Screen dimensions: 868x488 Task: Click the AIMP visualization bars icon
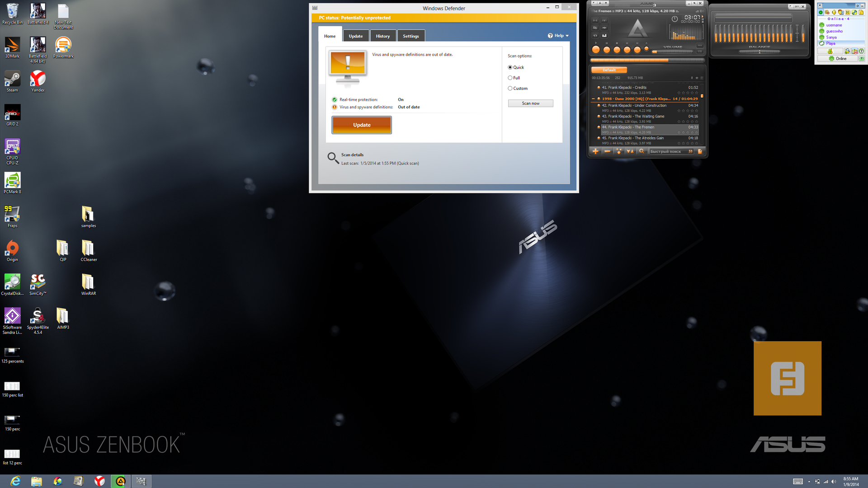click(x=604, y=35)
